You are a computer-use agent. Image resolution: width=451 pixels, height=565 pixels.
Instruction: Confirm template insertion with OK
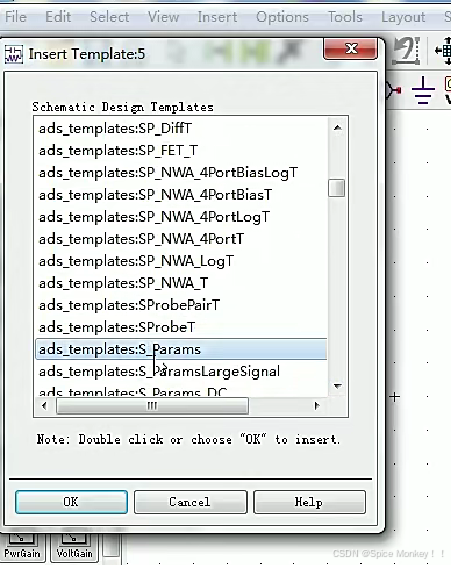[71, 502]
